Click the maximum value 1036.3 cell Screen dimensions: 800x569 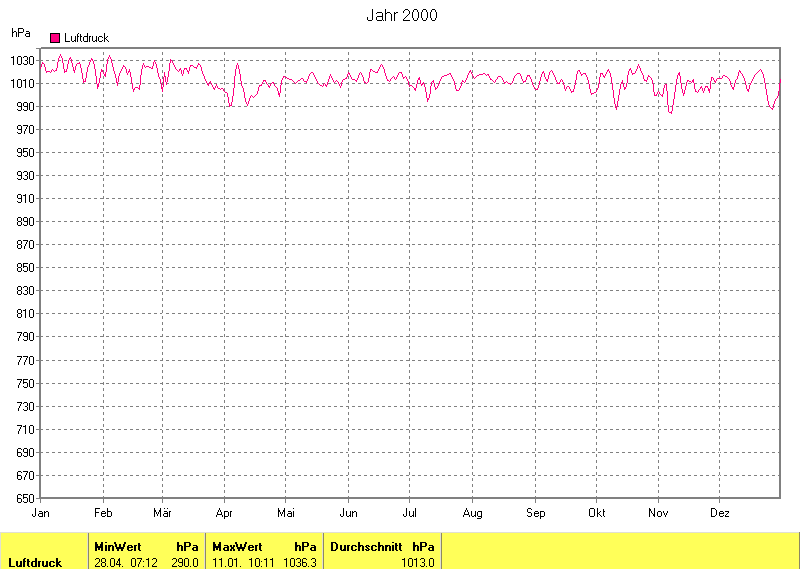(299, 562)
